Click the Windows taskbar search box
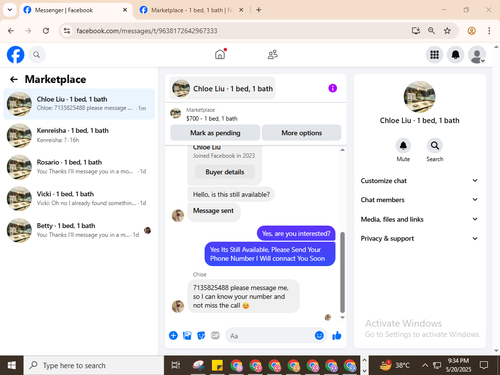The image size is (500, 375). 94,365
